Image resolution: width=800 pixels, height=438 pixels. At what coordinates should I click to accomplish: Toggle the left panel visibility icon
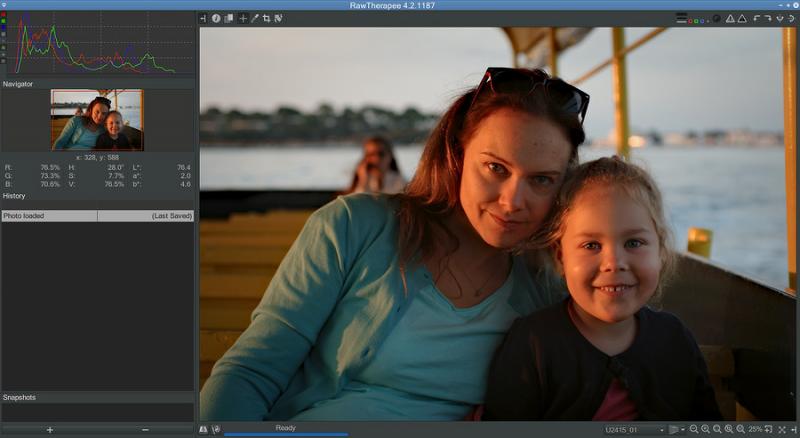[x=203, y=18]
